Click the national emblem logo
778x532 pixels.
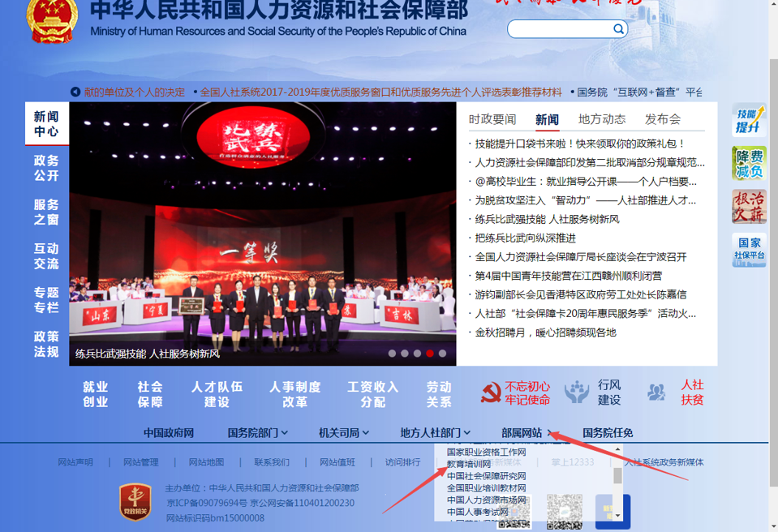click(x=53, y=20)
